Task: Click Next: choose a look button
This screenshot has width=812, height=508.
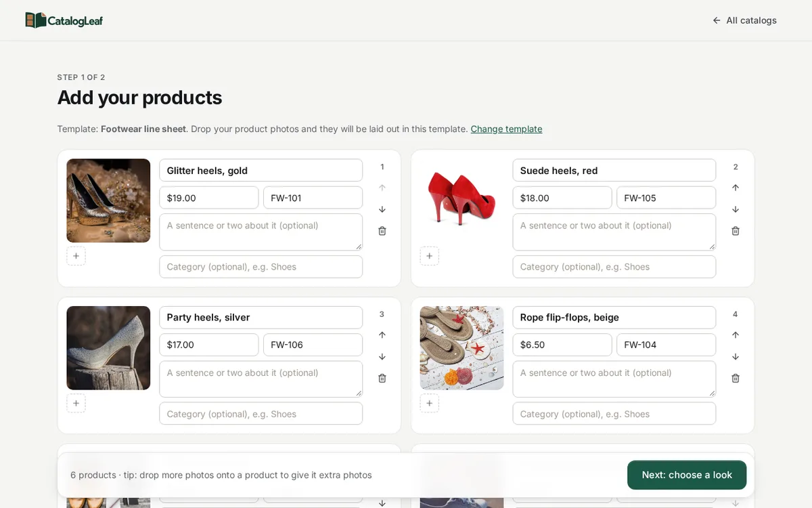Action: (x=687, y=475)
